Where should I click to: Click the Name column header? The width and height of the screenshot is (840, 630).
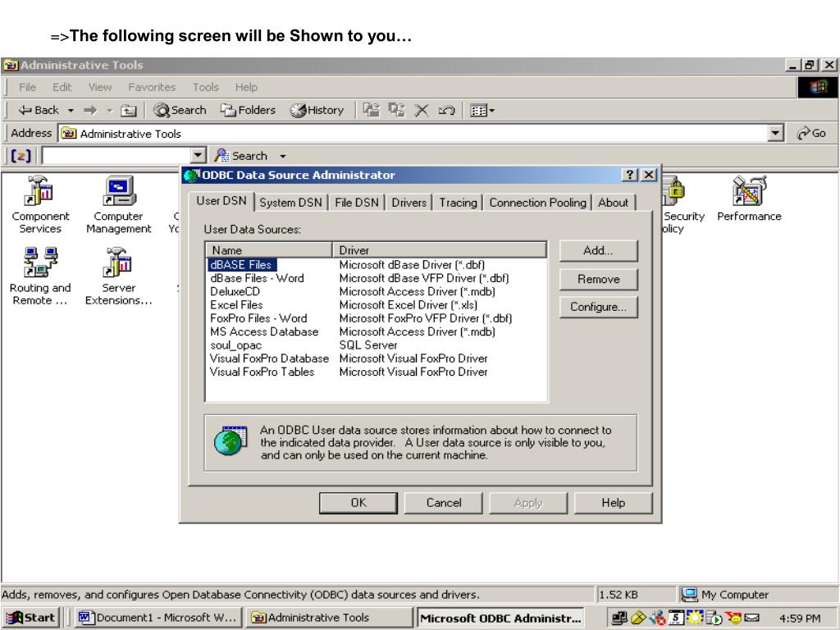(x=269, y=250)
